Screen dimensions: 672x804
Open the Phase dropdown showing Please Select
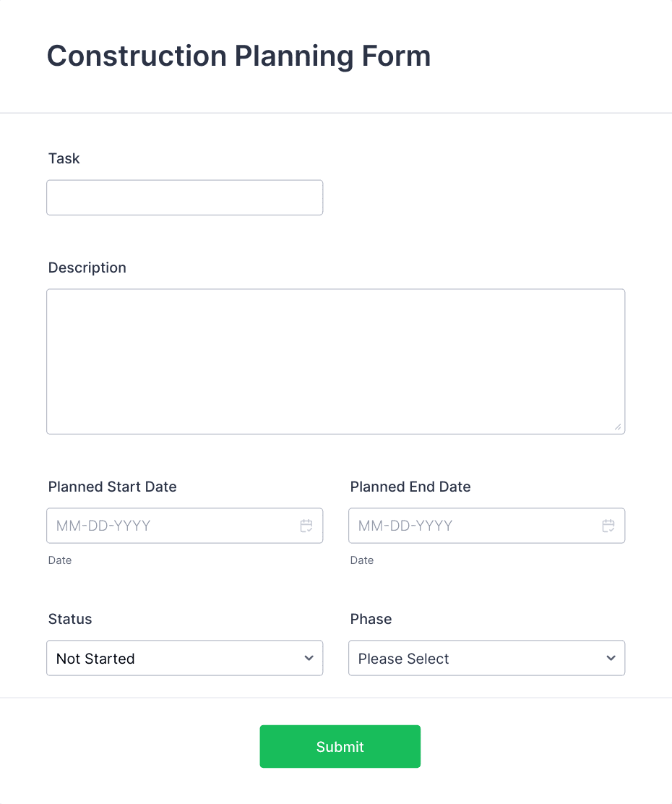click(486, 658)
